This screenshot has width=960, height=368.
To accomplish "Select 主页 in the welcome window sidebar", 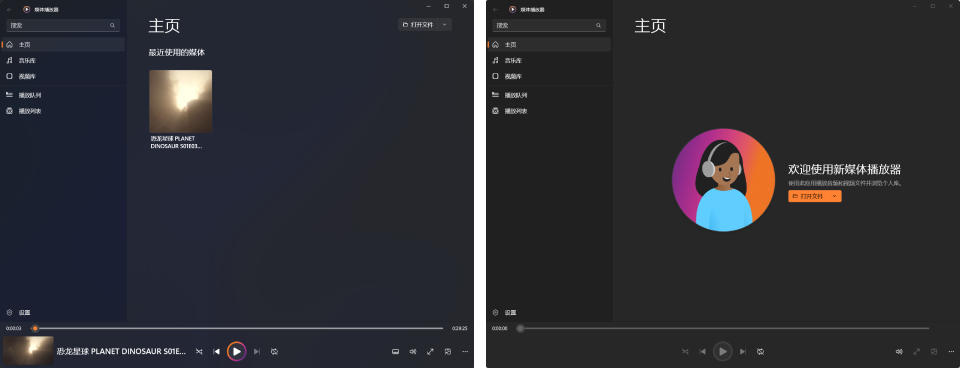I will coord(549,45).
